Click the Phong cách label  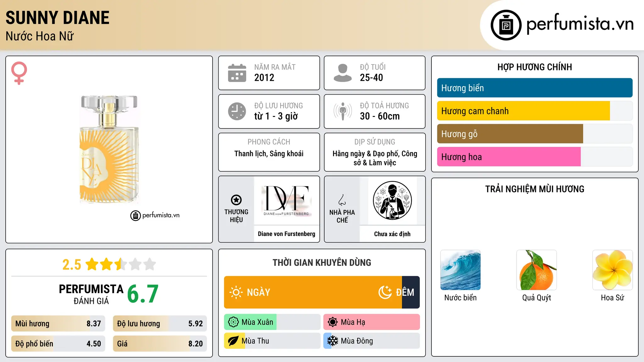point(269,142)
